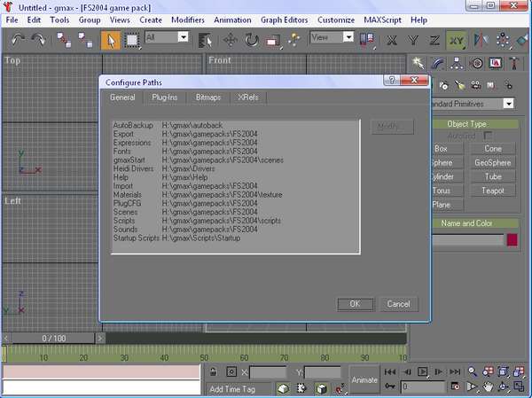Activate the Select and Move tool
532x398 pixels.
point(230,39)
